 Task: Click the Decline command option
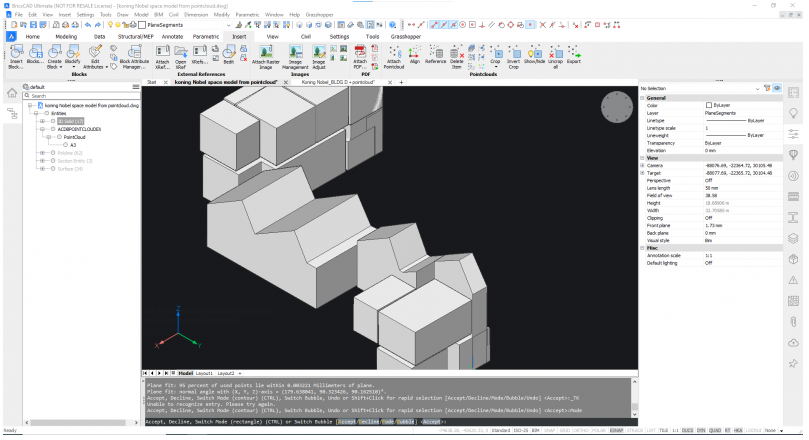(368, 422)
